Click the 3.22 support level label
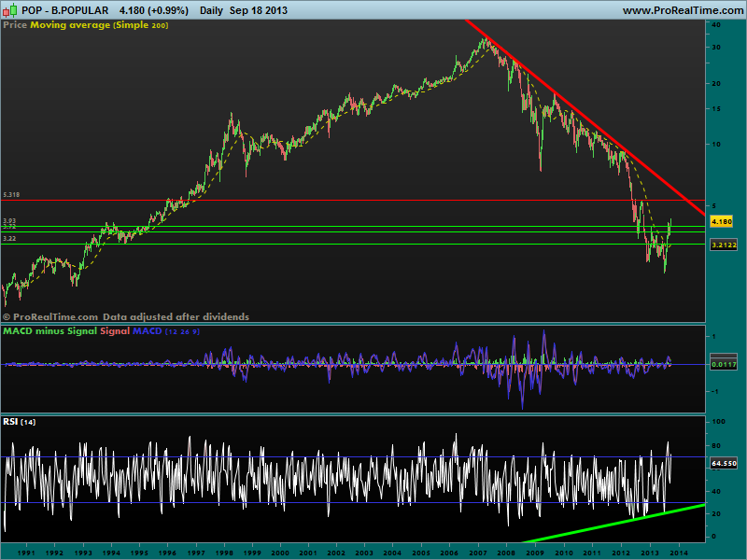747x560 pixels. (x=9, y=239)
